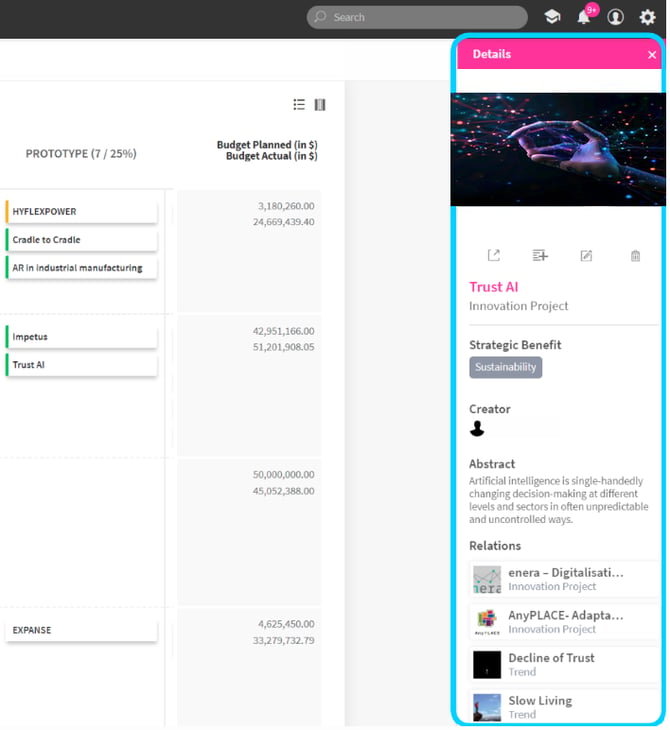Click the 24,669,439.40 budget value

pos(284,222)
